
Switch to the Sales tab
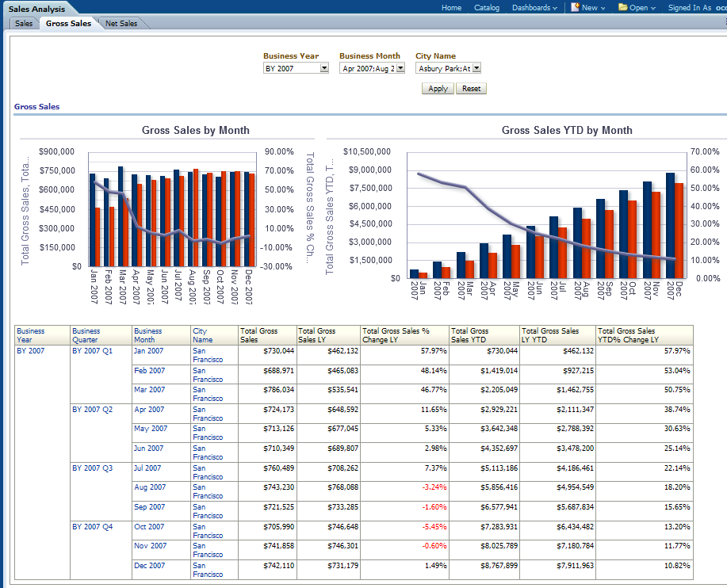24,24
